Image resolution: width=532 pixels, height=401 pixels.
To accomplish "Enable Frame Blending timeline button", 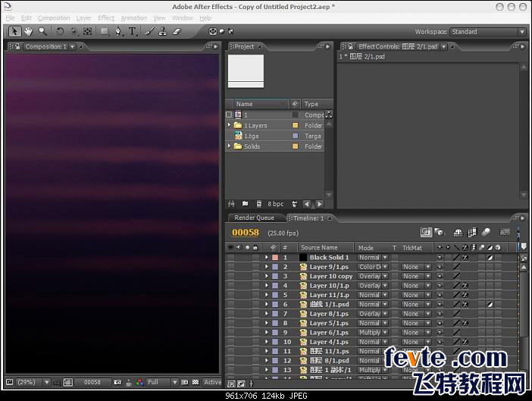I will pyautogui.click(x=472, y=233).
